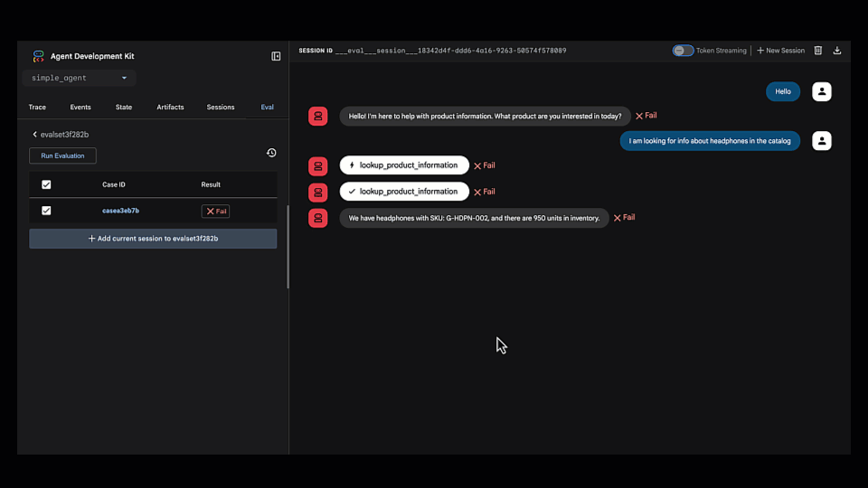Open the casea3eb7b case link
The height and width of the screenshot is (488, 868).
(120, 211)
